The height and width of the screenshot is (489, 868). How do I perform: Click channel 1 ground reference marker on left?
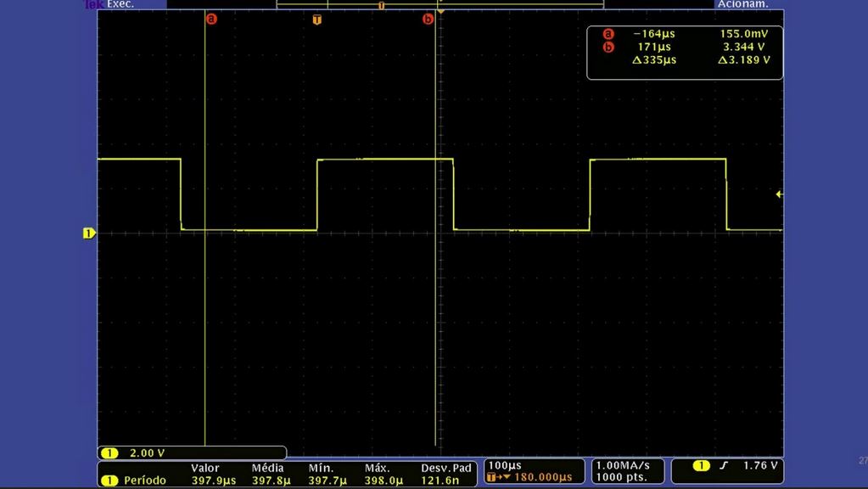(88, 233)
